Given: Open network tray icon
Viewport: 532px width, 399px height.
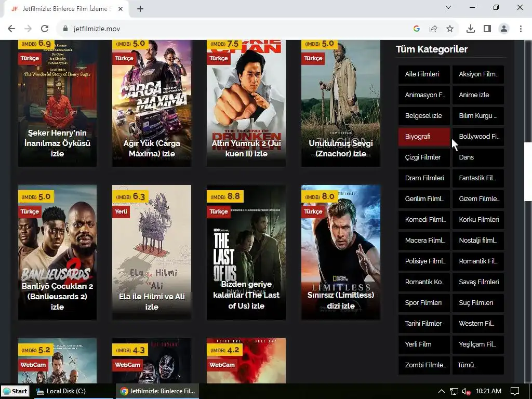Looking at the screenshot, I should click(x=454, y=391).
